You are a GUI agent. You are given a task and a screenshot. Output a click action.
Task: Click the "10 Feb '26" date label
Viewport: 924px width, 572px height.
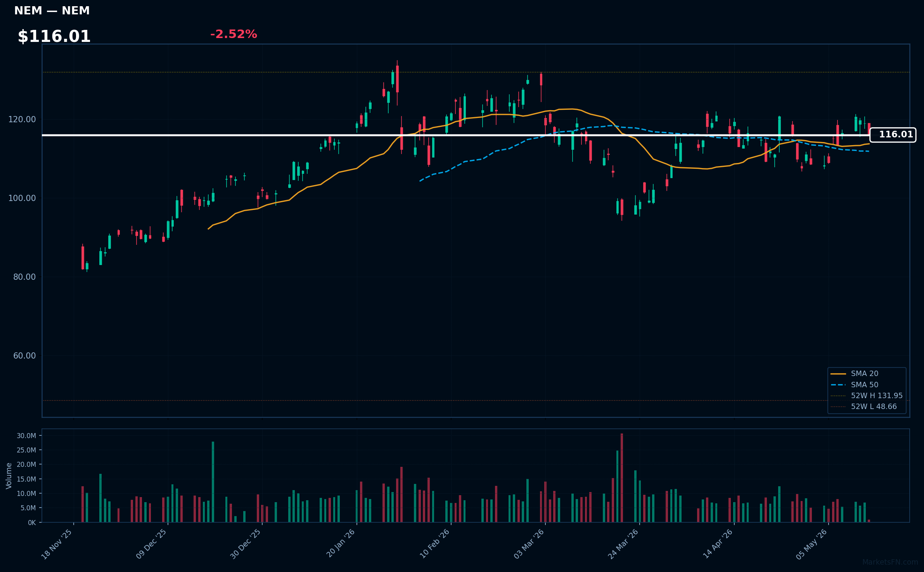click(x=434, y=544)
